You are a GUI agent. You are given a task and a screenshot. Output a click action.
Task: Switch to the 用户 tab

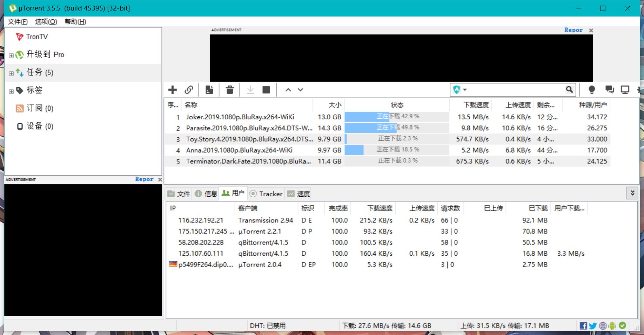pos(233,193)
